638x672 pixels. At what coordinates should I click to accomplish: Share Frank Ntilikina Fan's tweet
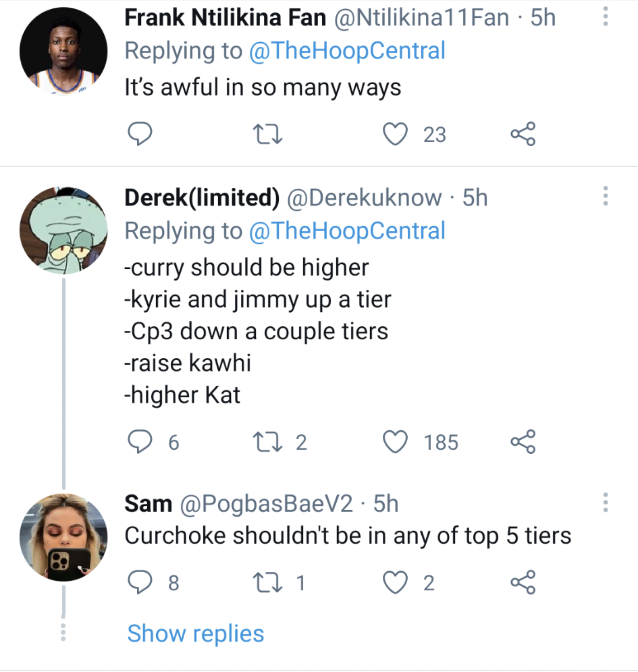pos(523,134)
